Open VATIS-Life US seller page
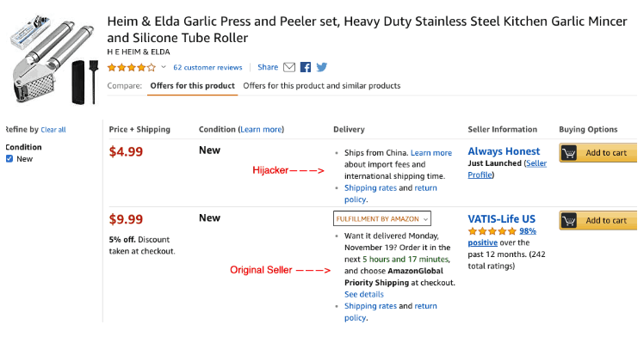 pyautogui.click(x=501, y=219)
